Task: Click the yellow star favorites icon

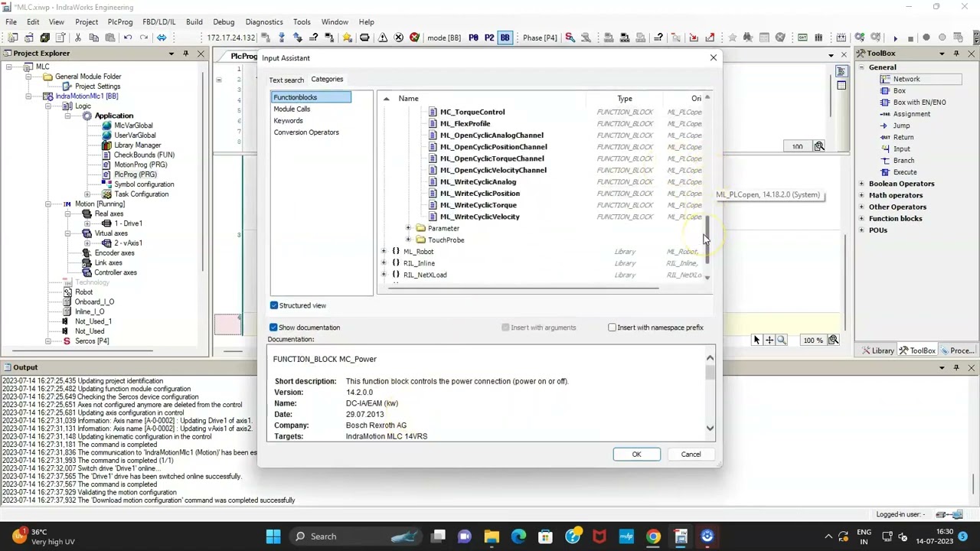Action: [x=347, y=37]
